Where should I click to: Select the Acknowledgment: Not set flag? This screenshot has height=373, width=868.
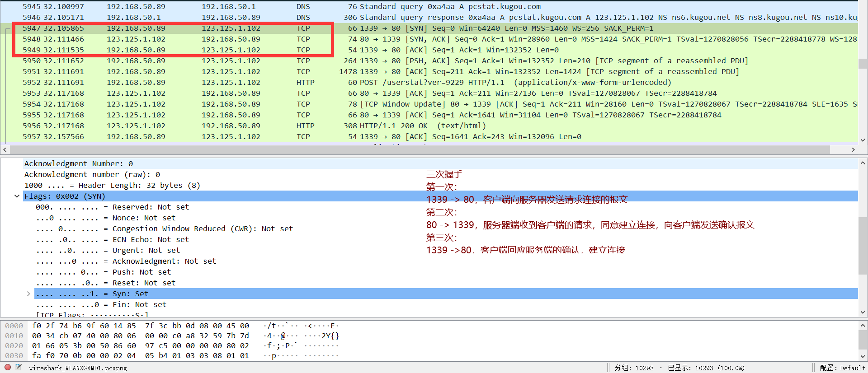(126, 261)
